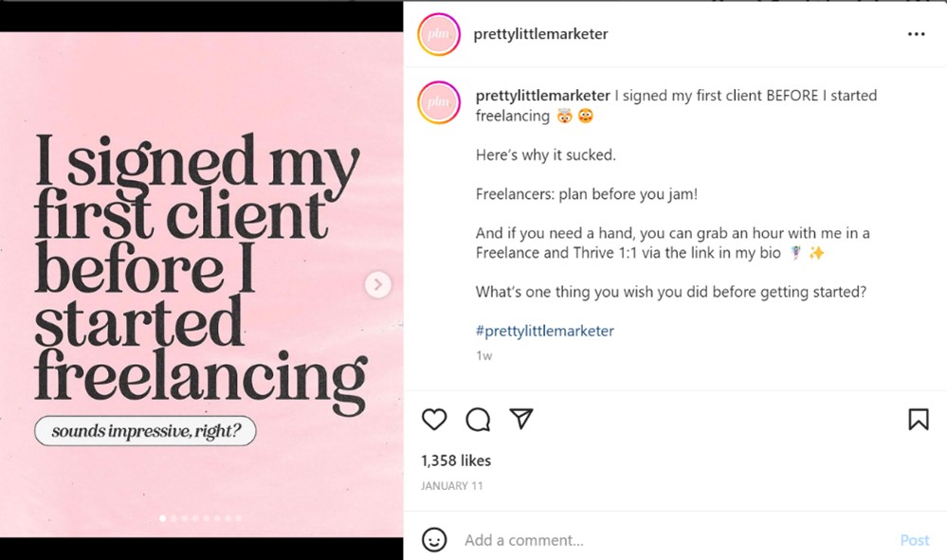This screenshot has width=947, height=560.
Task: Select the first carousel indicator dot
Action: pyautogui.click(x=162, y=518)
